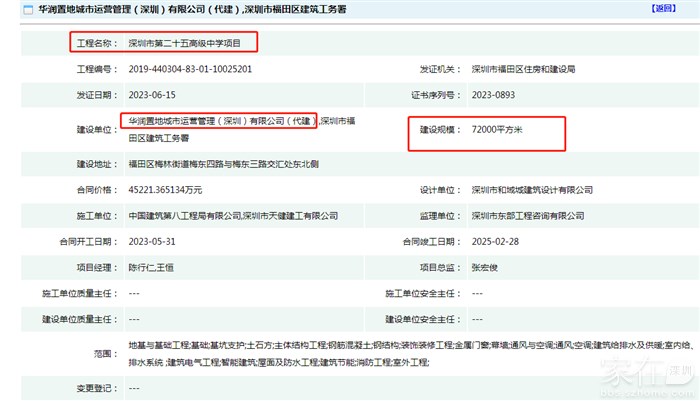Click the 家在深圳 watermark logo
700x401 pixels.
click(648, 372)
